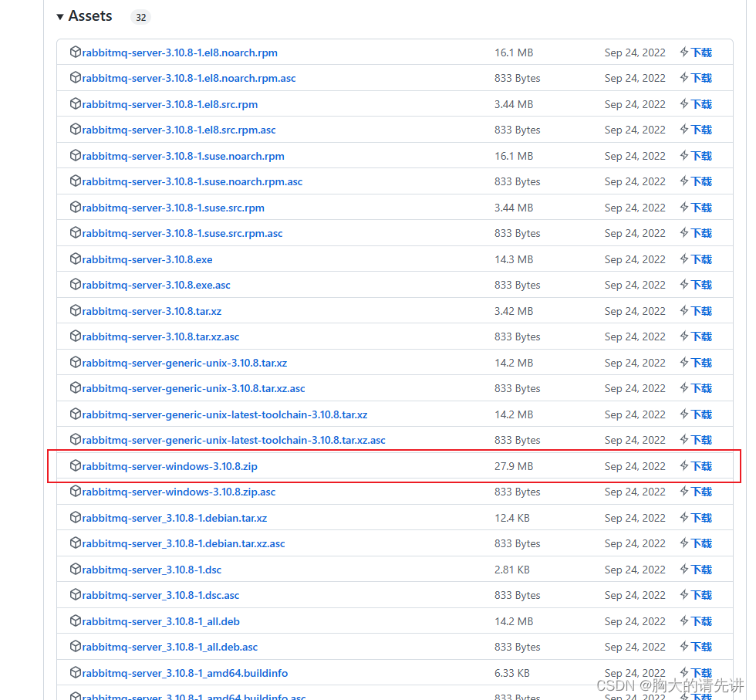
Task: Download rabbitmq-server-3.10.8.exe file link
Action: (x=147, y=259)
